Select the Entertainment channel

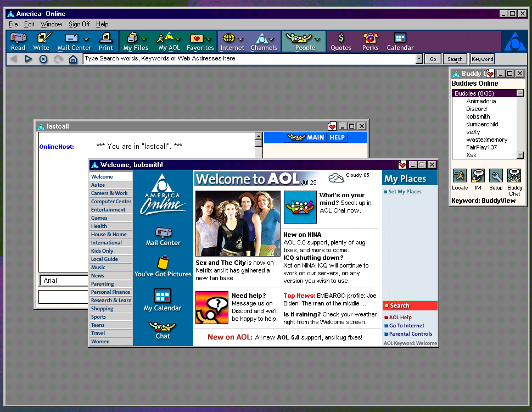pyautogui.click(x=111, y=210)
